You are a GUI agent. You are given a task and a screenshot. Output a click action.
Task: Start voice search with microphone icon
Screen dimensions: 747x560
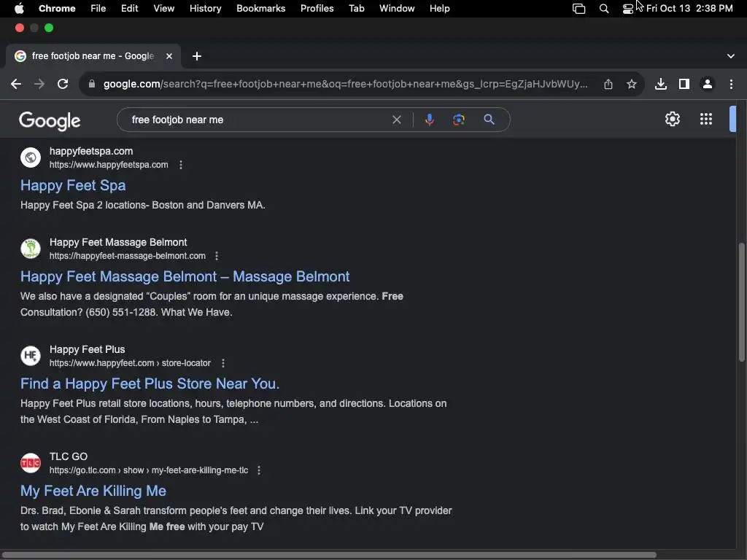point(429,120)
